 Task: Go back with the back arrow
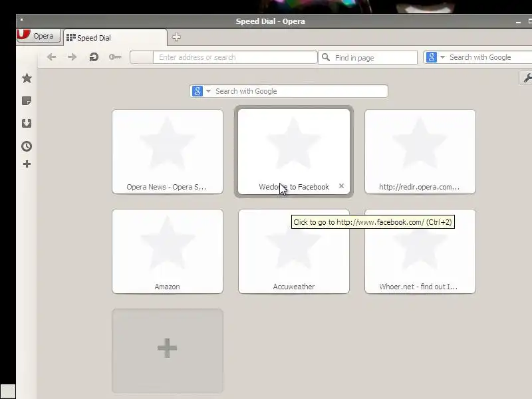pos(52,57)
